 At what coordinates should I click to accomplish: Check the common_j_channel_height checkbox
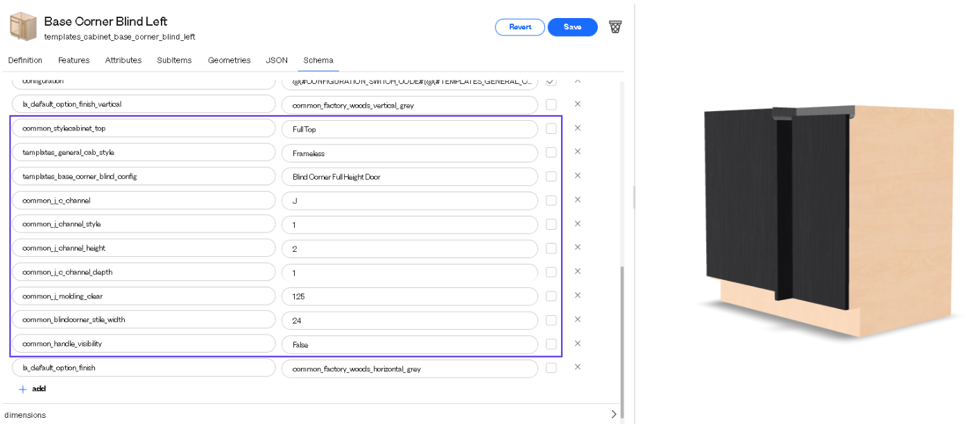coord(551,248)
